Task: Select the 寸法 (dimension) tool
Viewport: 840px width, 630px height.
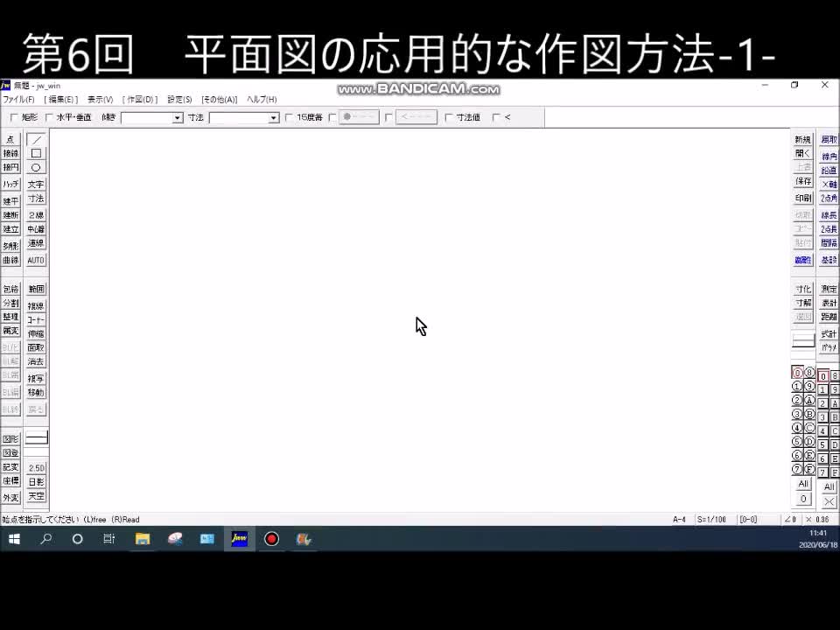Action: pyautogui.click(x=35, y=199)
